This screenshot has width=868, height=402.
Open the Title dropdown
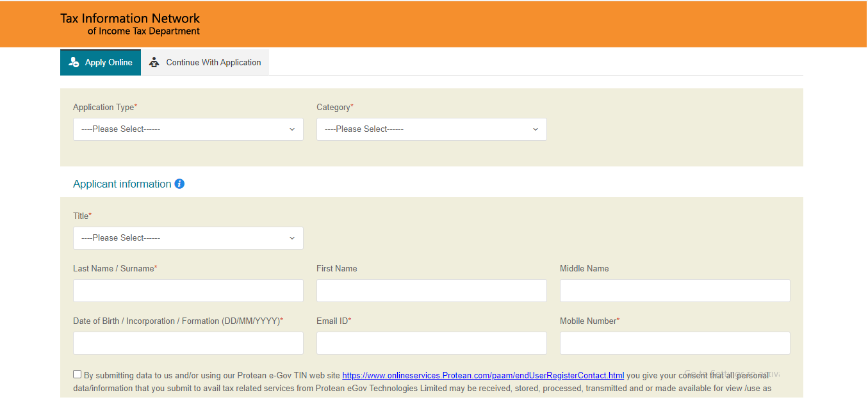pyautogui.click(x=188, y=238)
